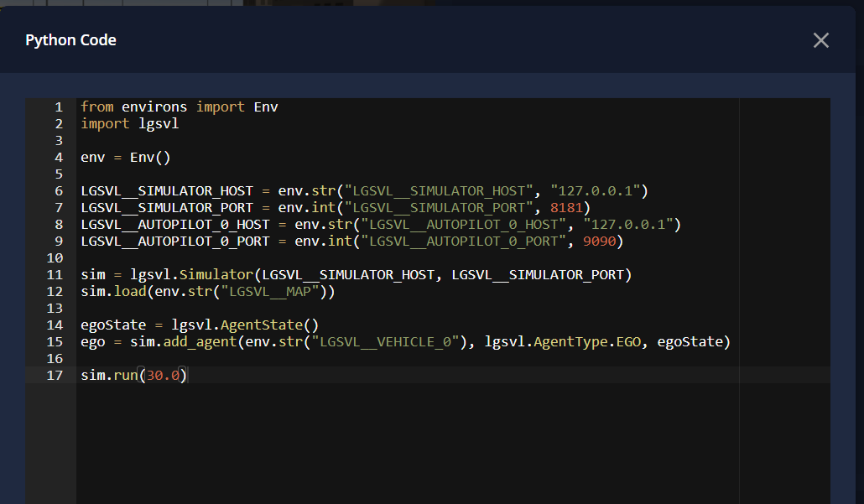Click line number 1 in the gutter
Image resolution: width=864 pixels, height=504 pixels.
[59, 107]
